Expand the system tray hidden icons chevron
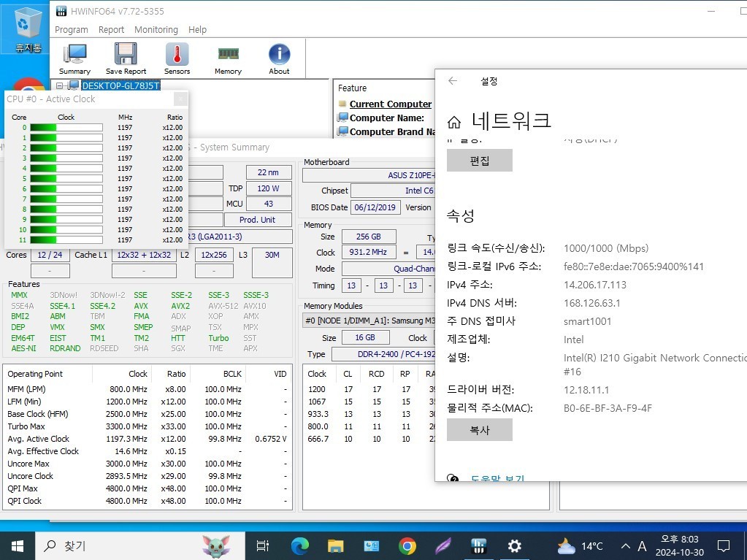The image size is (747, 560). [626, 546]
